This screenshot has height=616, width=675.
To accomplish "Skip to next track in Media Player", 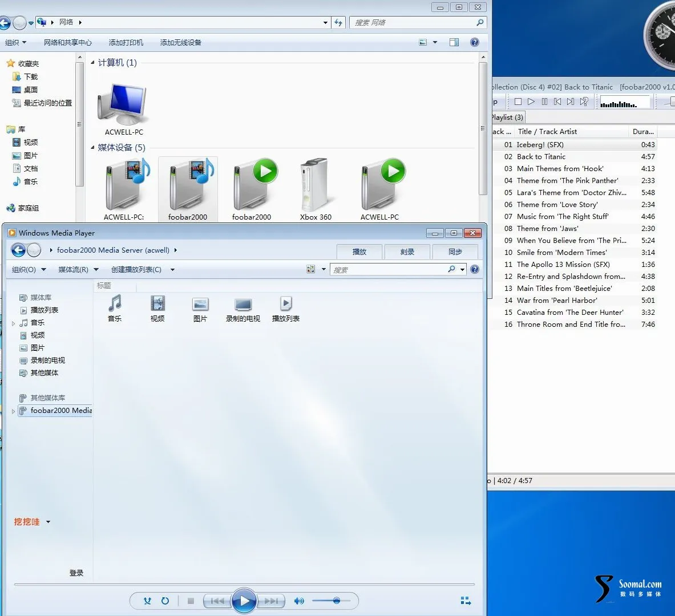I will click(x=271, y=601).
